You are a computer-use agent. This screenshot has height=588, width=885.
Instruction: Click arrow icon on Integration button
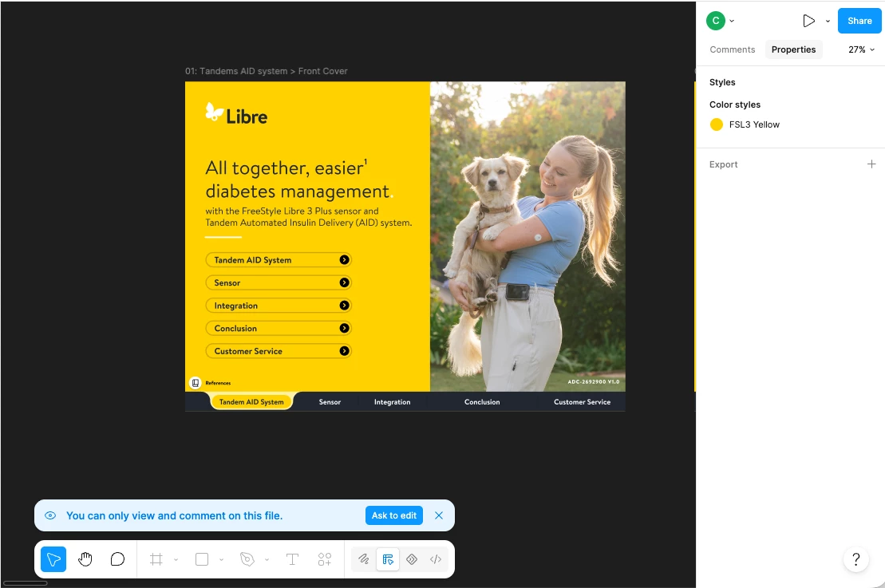pyautogui.click(x=344, y=306)
